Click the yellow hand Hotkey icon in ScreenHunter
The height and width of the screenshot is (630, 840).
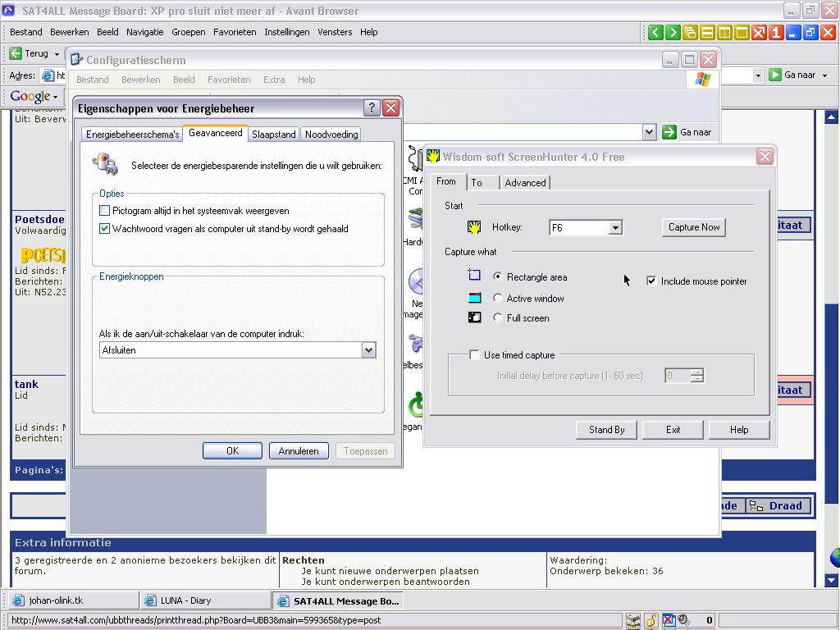474,227
